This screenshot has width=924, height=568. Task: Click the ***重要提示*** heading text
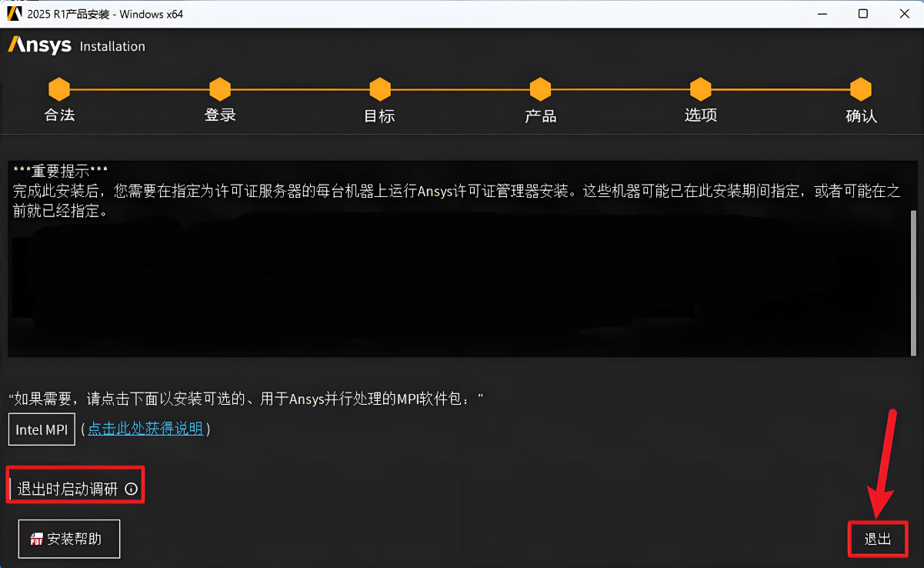tap(61, 170)
